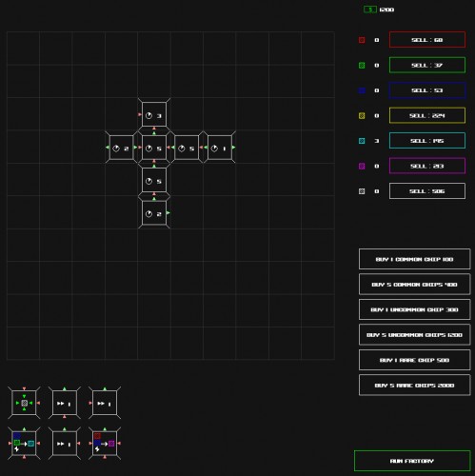Click the green right arrow on the timer 1 chip

point(234,148)
